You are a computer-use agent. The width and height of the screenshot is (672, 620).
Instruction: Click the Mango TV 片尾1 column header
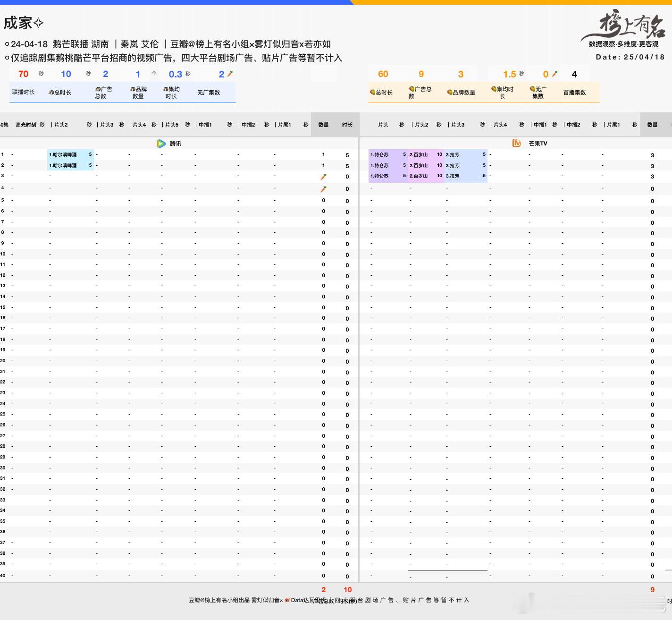(613, 125)
